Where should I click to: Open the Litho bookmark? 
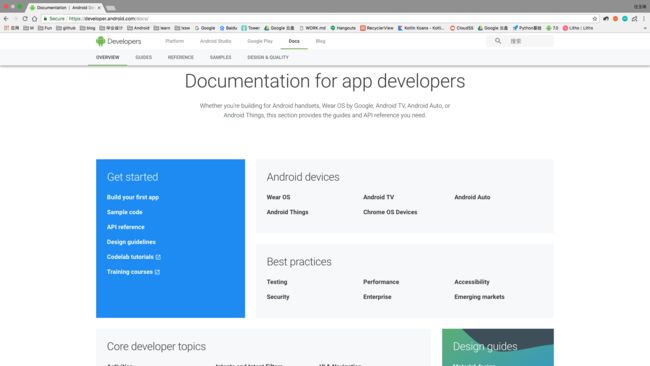click(x=578, y=28)
